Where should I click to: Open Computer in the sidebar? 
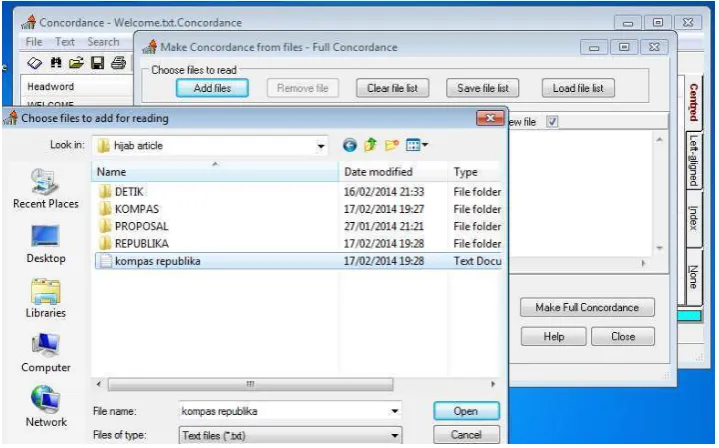[x=45, y=353]
